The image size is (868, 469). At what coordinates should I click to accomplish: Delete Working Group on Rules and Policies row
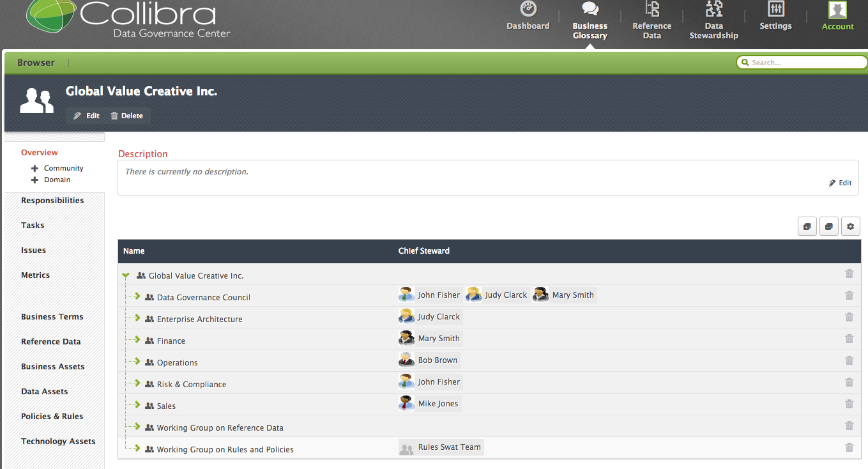tap(849, 447)
